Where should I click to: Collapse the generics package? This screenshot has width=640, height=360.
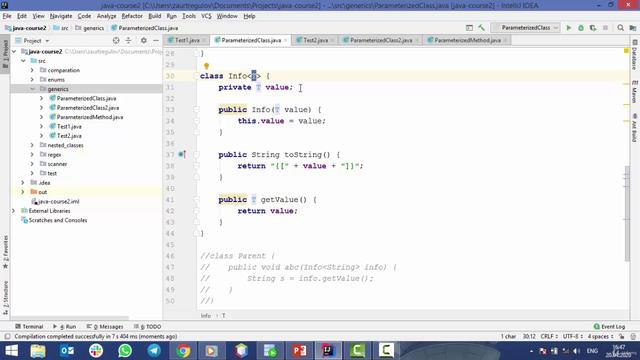tap(32, 89)
